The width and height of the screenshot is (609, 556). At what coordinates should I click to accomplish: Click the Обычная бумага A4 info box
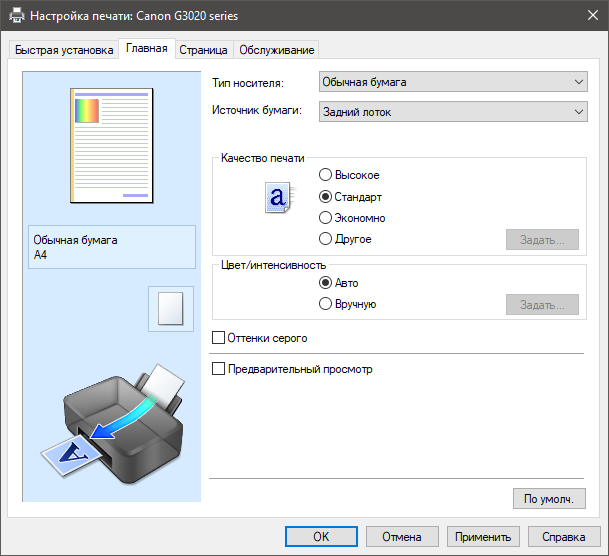[112, 247]
